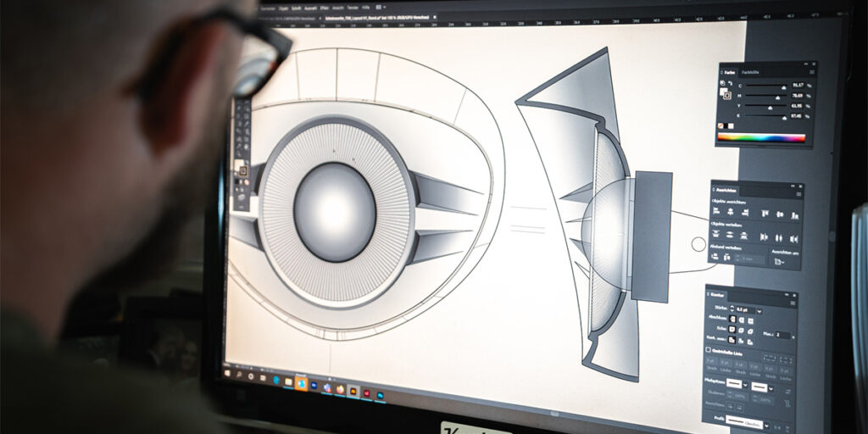The image size is (868, 434).
Task: Distribute objects by top edges
Action: click(x=715, y=233)
